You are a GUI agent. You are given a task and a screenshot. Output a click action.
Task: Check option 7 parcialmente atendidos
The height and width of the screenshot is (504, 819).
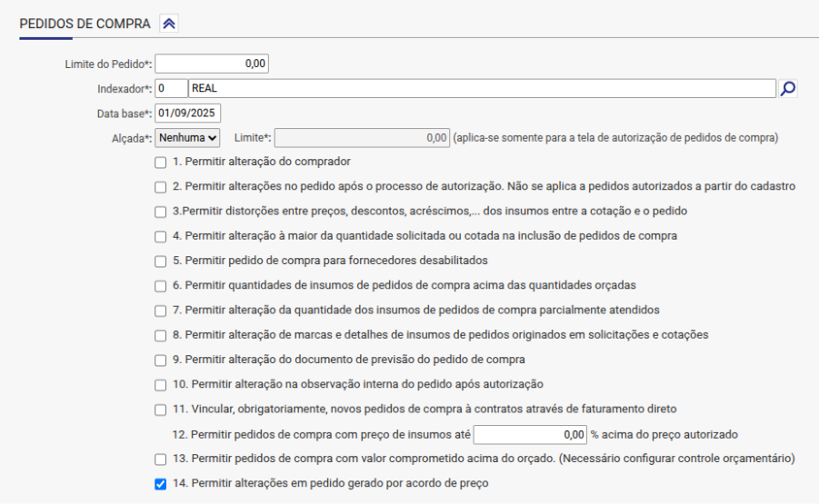pyautogui.click(x=160, y=311)
